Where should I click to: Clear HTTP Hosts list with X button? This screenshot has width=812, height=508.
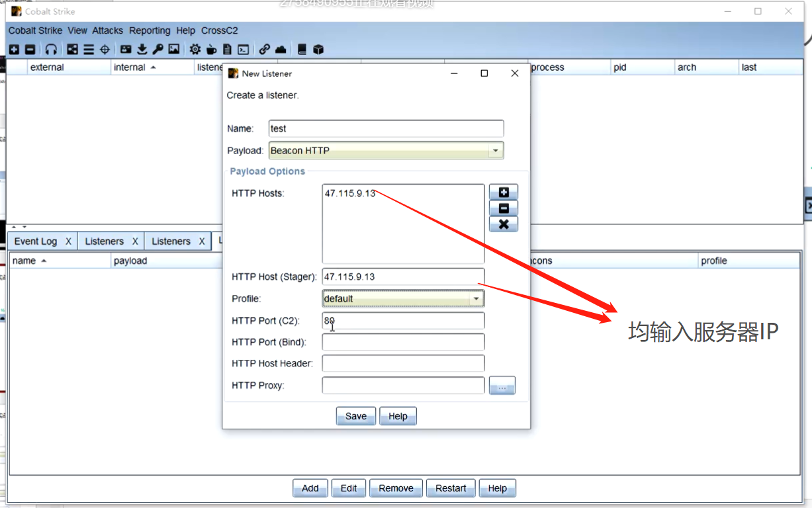pyautogui.click(x=504, y=224)
